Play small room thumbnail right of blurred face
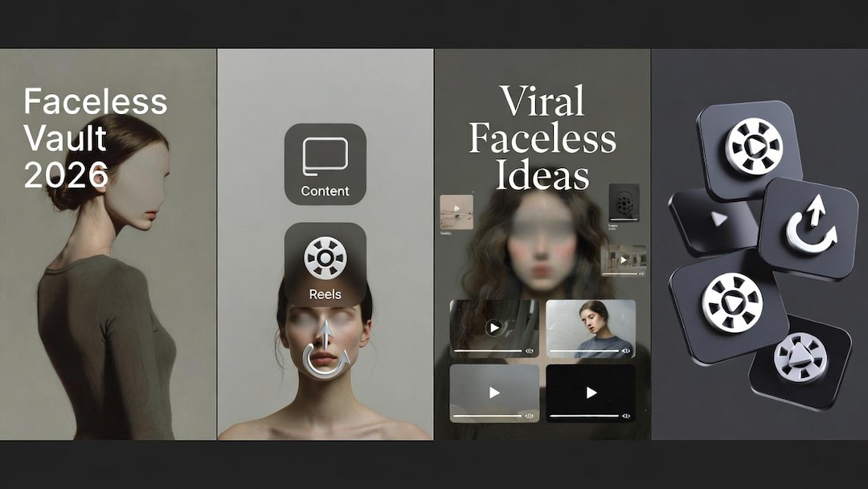 point(624,260)
